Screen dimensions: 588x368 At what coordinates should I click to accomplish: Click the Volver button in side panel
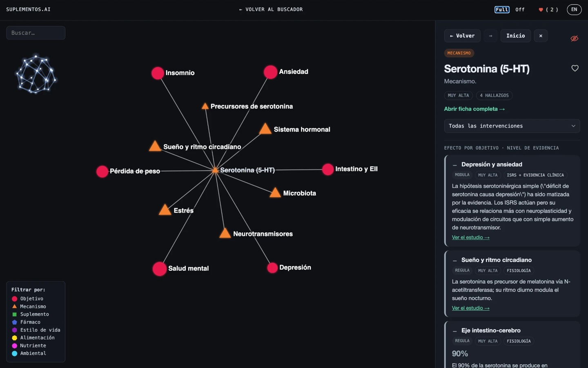[x=462, y=36]
